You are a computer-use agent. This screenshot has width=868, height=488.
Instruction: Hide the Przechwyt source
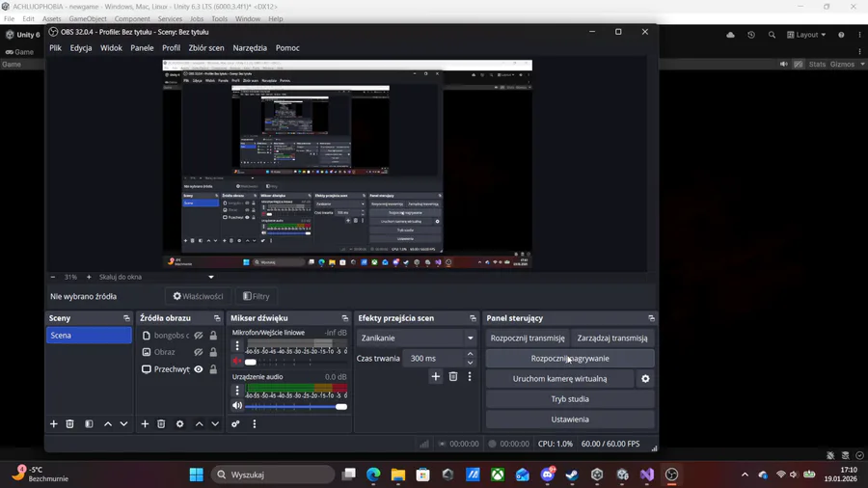coord(198,369)
